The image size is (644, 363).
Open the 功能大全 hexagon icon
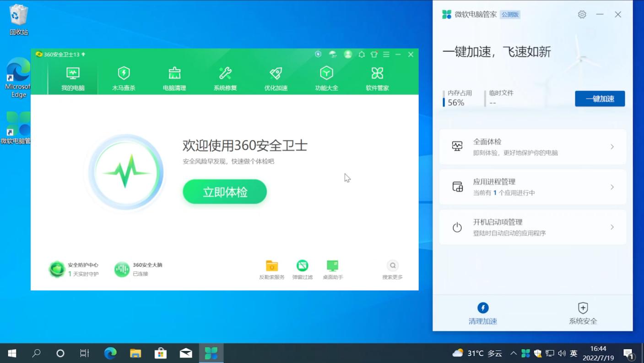pyautogui.click(x=326, y=77)
